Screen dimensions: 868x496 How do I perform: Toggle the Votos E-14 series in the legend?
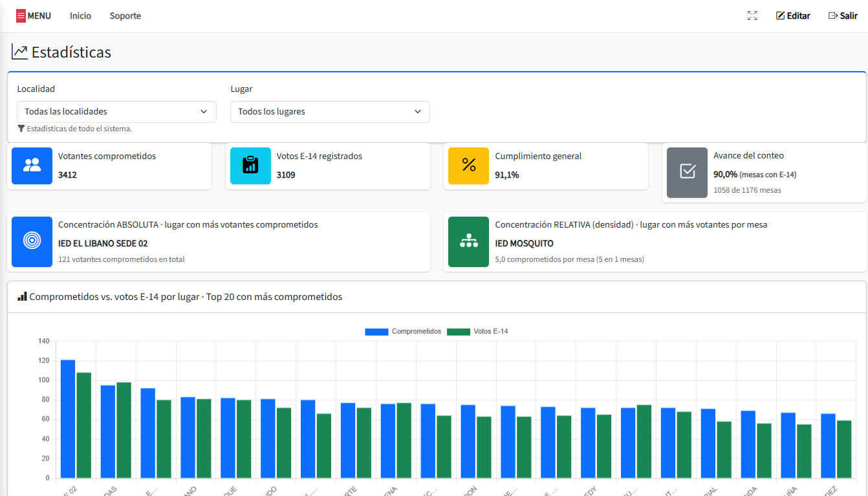click(x=477, y=332)
